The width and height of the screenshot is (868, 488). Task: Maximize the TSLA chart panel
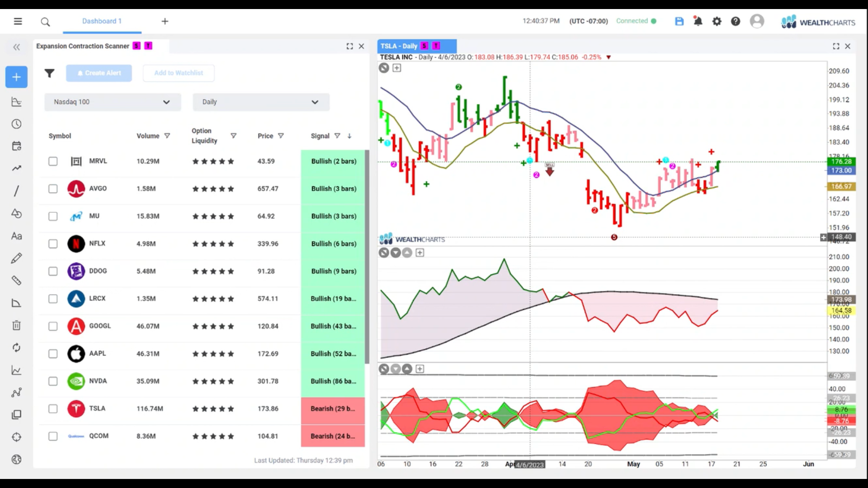click(x=836, y=46)
